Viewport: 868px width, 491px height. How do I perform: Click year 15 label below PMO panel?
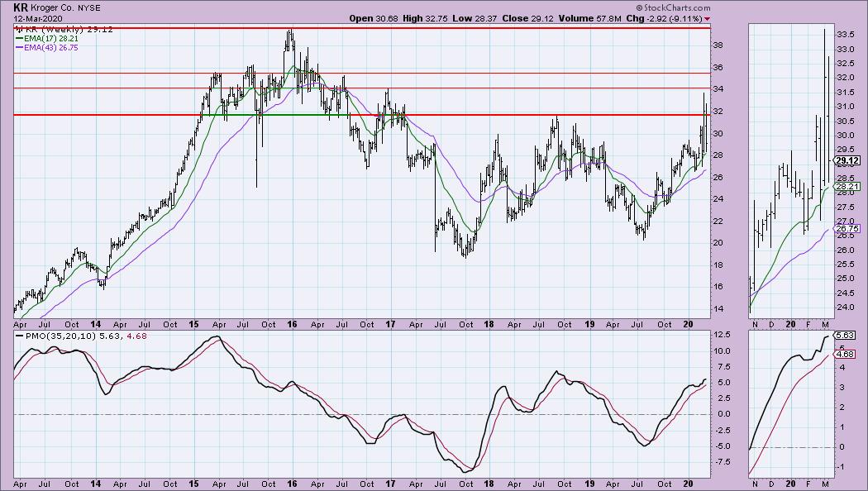point(193,484)
